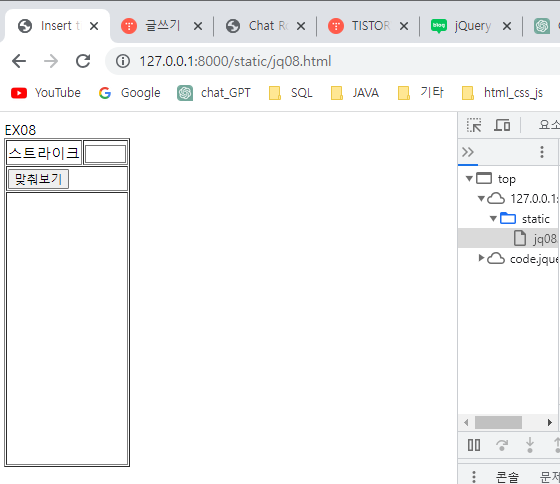
Task: Open the DevTools drawer three-dot menu
Action: (x=474, y=476)
